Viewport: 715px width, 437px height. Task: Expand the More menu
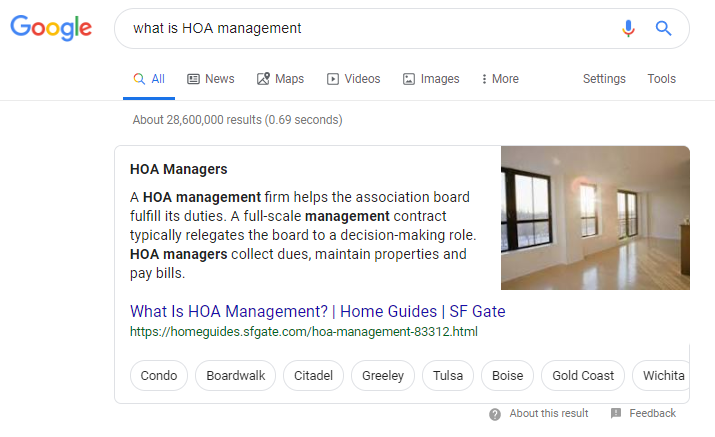coord(500,79)
